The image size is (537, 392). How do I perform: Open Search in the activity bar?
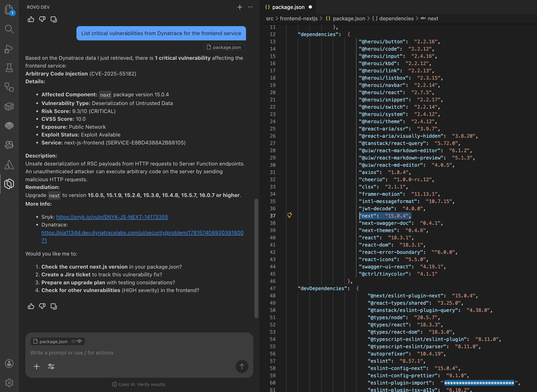[9, 29]
